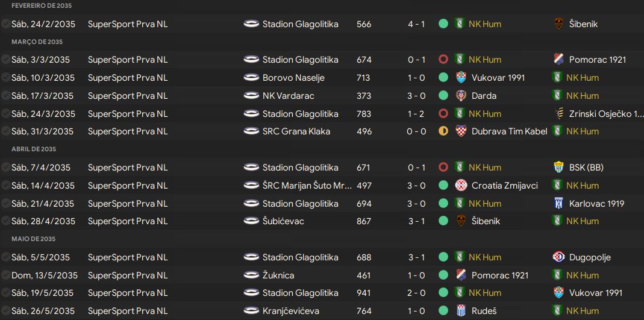Click the Pomorac 1921 crest on 3/3/2035 row
The height and width of the screenshot is (320, 644).
coord(558,60)
